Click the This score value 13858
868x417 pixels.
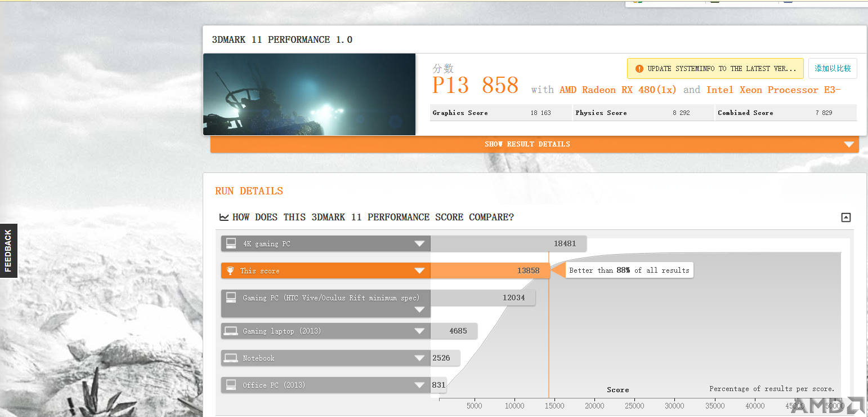529,270
